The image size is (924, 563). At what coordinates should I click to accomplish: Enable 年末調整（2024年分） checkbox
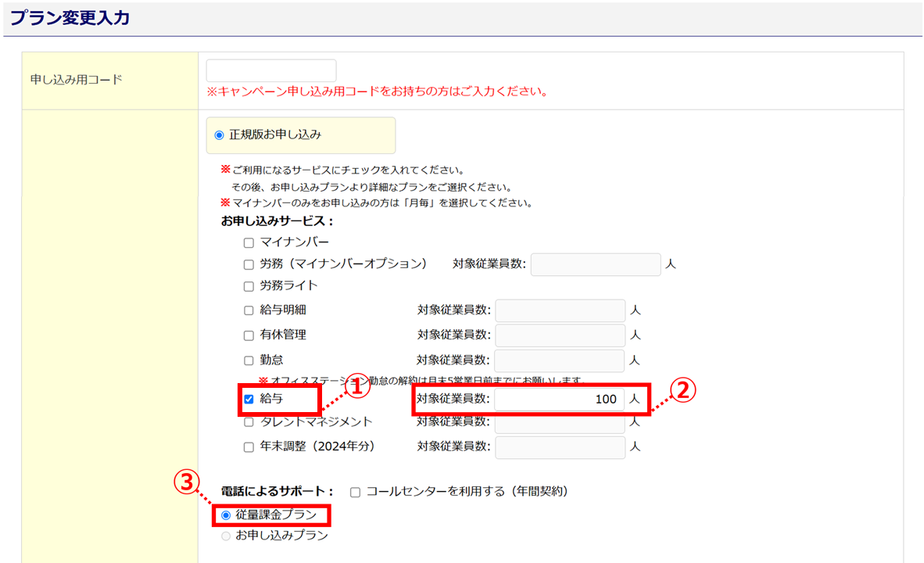(x=249, y=447)
